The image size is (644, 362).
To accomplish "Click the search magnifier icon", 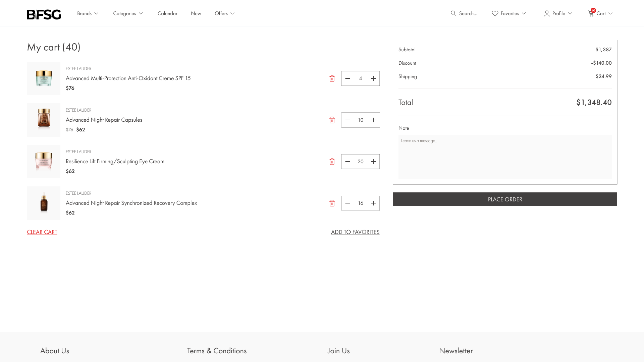I will point(453,13).
